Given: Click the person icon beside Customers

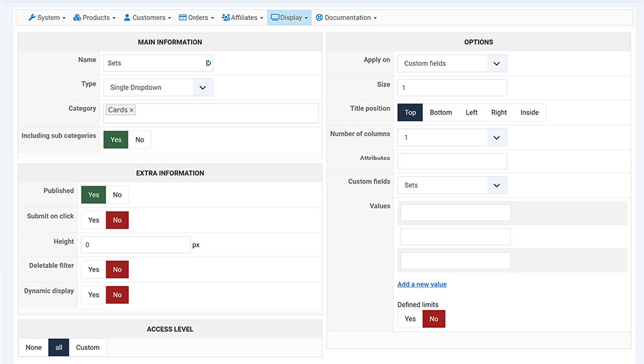Looking at the screenshot, I should [128, 17].
